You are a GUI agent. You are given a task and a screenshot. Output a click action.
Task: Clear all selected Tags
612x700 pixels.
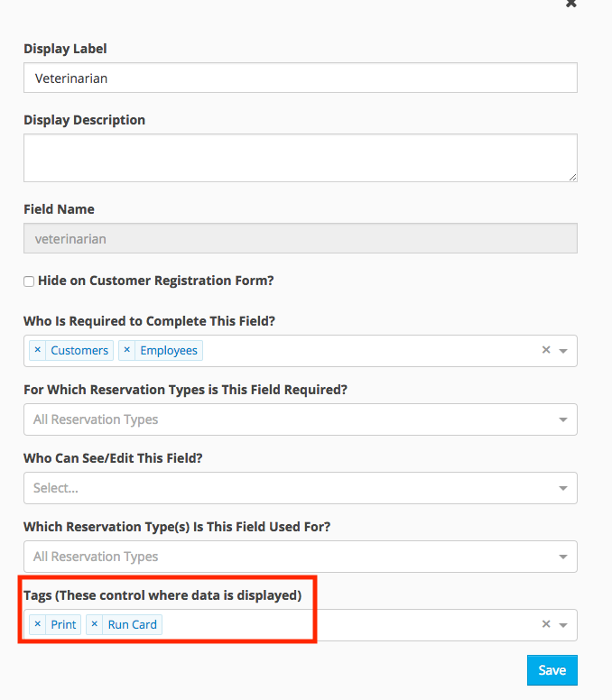[x=545, y=624]
